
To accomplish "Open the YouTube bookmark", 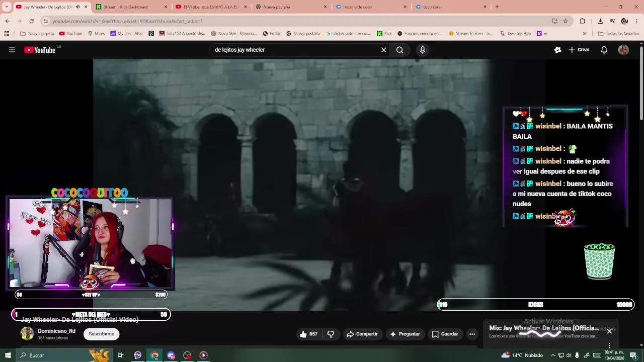I will tap(70, 34).
